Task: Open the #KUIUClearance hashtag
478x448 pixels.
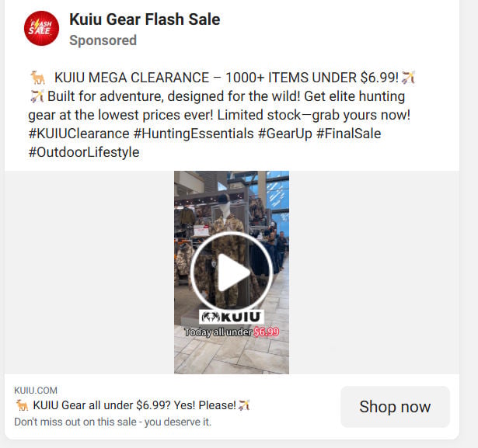Action: (79, 134)
